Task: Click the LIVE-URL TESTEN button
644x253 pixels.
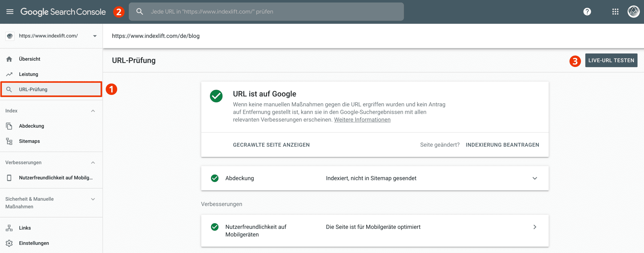Action: point(611,60)
